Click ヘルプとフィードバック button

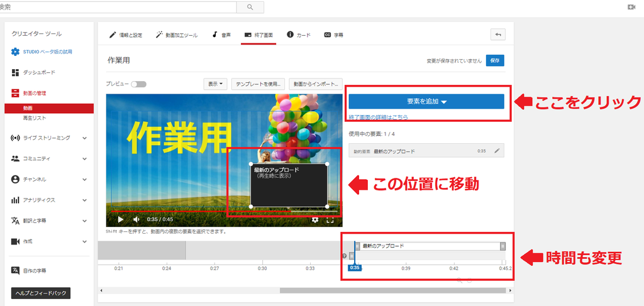pos(41,293)
